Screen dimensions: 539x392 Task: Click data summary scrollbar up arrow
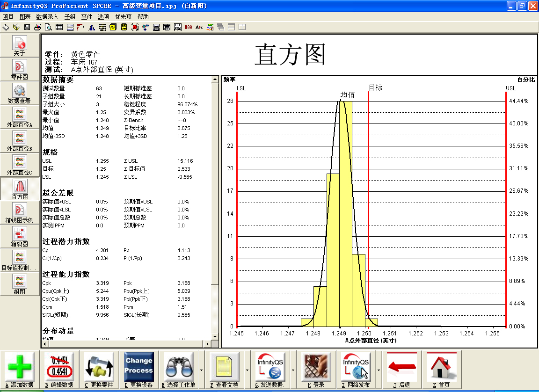tap(215, 80)
